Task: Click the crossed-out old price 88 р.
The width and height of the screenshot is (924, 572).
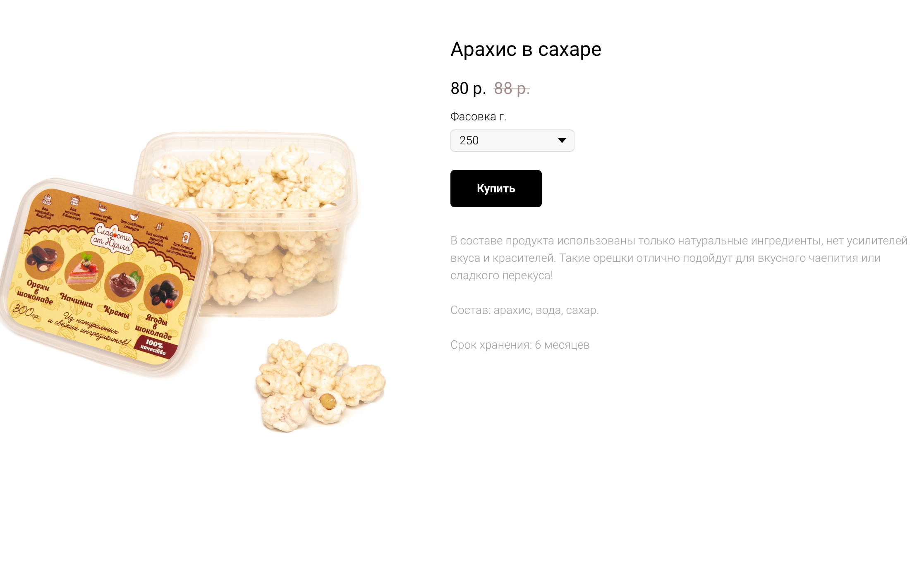Action: point(512,89)
